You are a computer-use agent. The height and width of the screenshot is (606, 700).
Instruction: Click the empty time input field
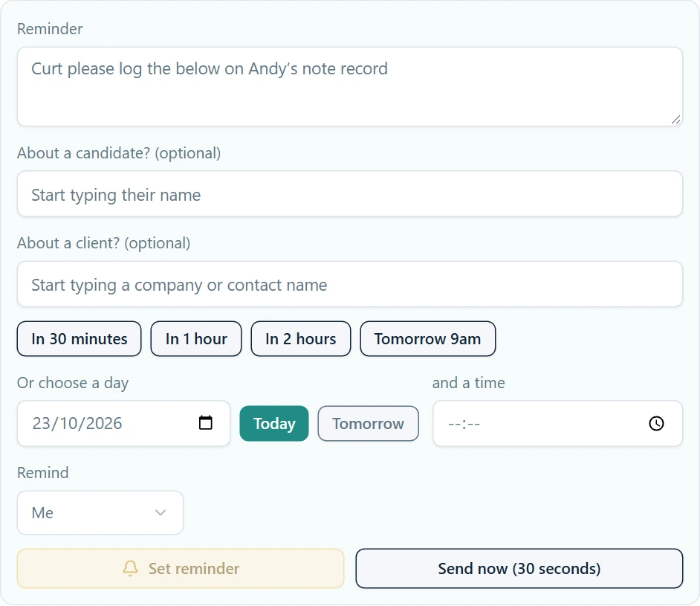coord(557,423)
